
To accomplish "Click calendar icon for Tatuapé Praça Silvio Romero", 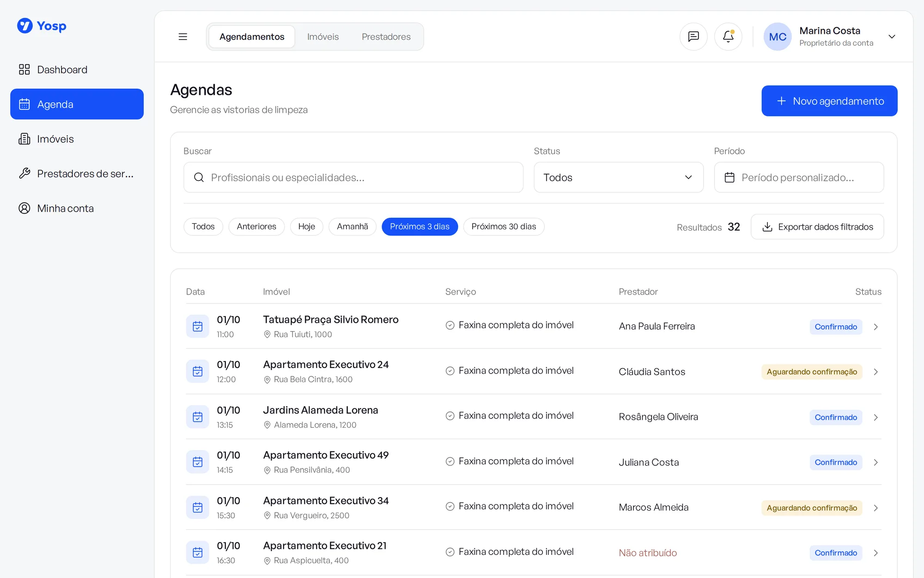I will [198, 326].
